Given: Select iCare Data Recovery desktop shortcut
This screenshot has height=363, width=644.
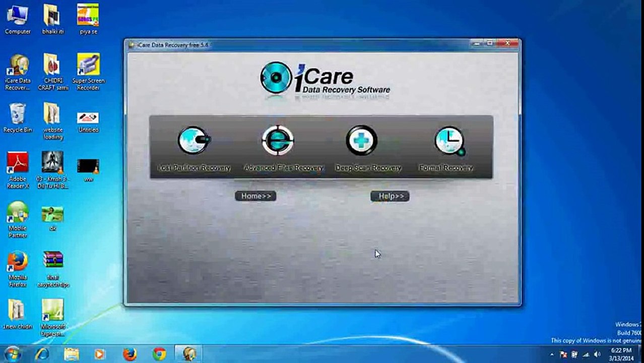Looking at the screenshot, I should (x=18, y=73).
